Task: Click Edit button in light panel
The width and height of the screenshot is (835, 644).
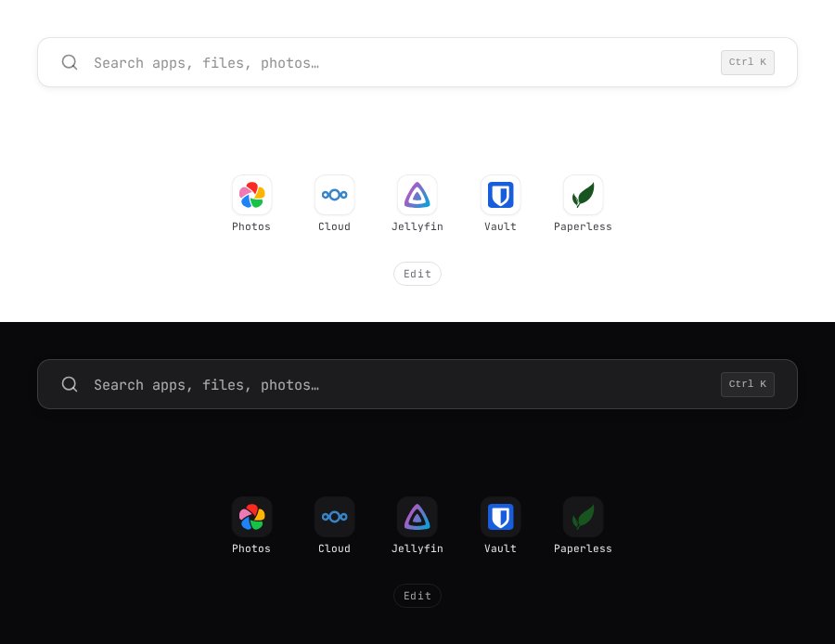Action: (x=417, y=274)
